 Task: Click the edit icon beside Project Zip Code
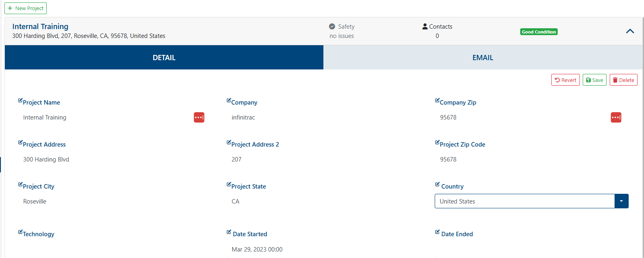[x=437, y=143]
